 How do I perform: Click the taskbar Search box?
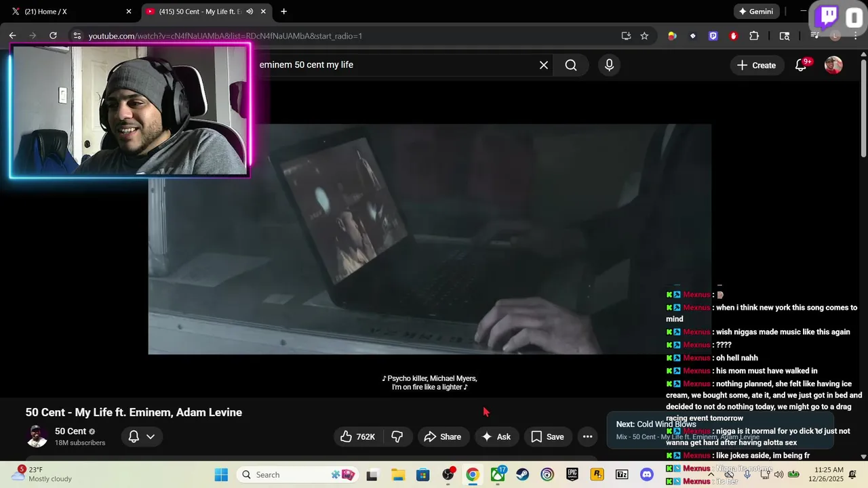(298, 474)
